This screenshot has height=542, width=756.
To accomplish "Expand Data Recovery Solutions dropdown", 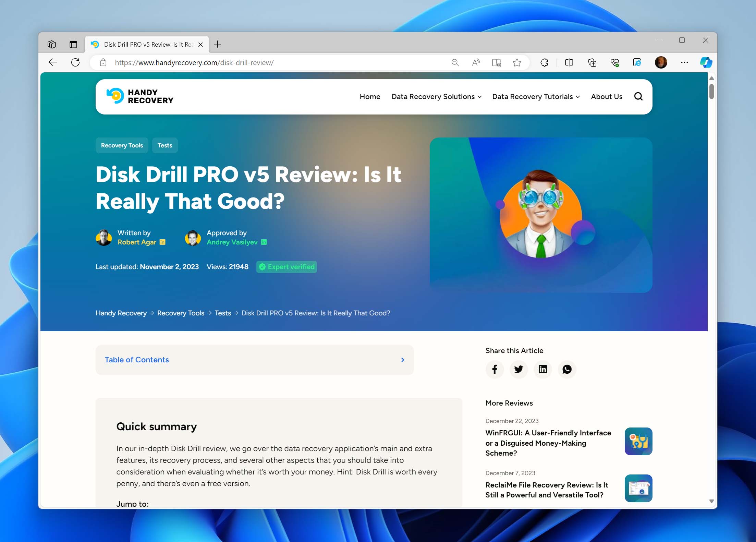I will tap(437, 97).
